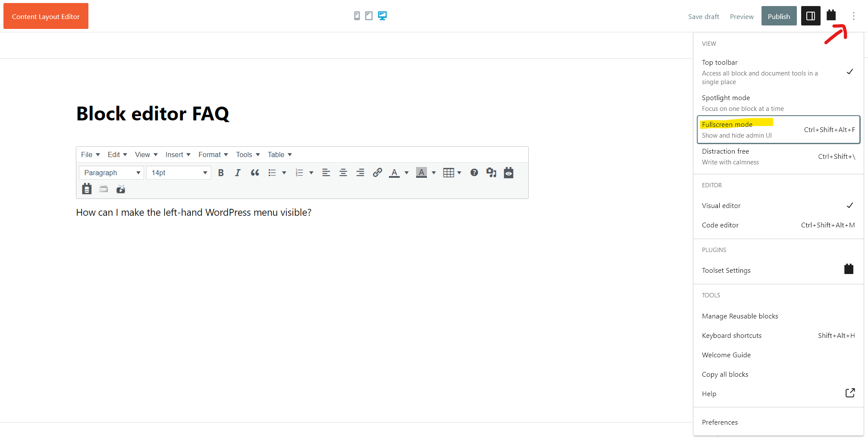Toggle the settings sidebar panel icon

pos(810,16)
